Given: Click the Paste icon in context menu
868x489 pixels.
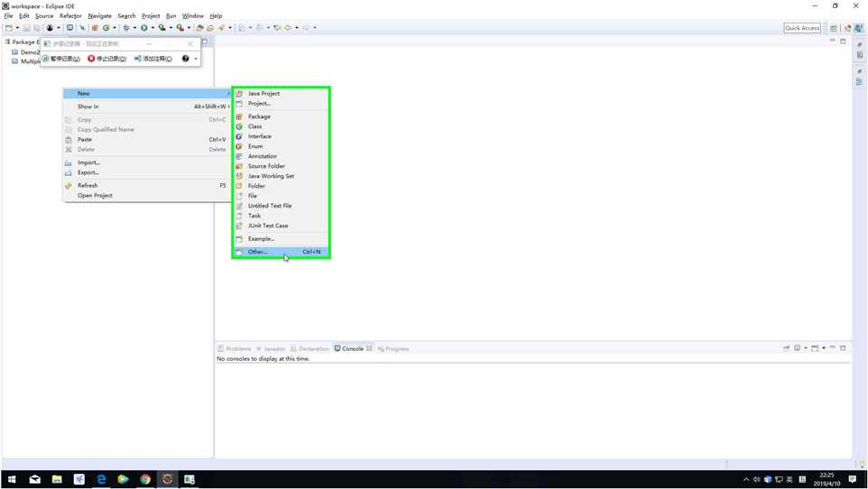Looking at the screenshot, I should pyautogui.click(x=68, y=140).
